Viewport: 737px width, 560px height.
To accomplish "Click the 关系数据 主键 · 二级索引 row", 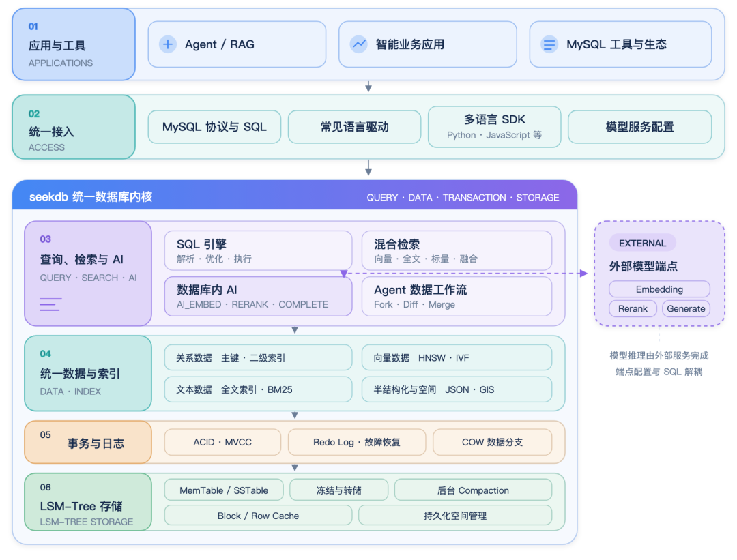I will point(258,357).
